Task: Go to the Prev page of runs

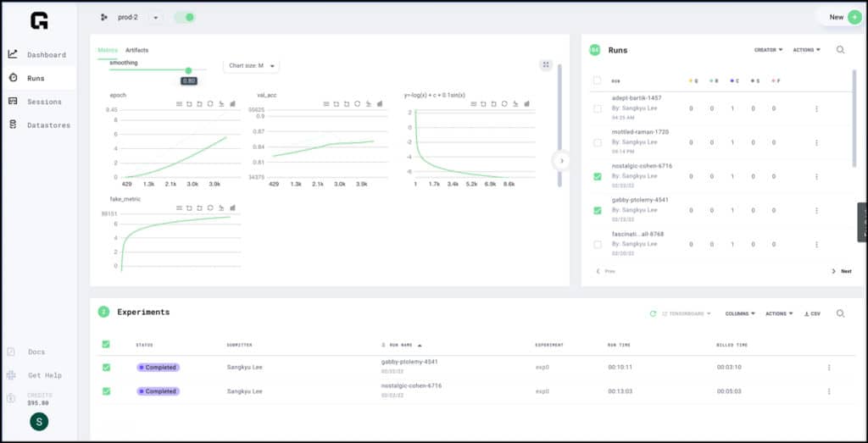Action: [605, 272]
